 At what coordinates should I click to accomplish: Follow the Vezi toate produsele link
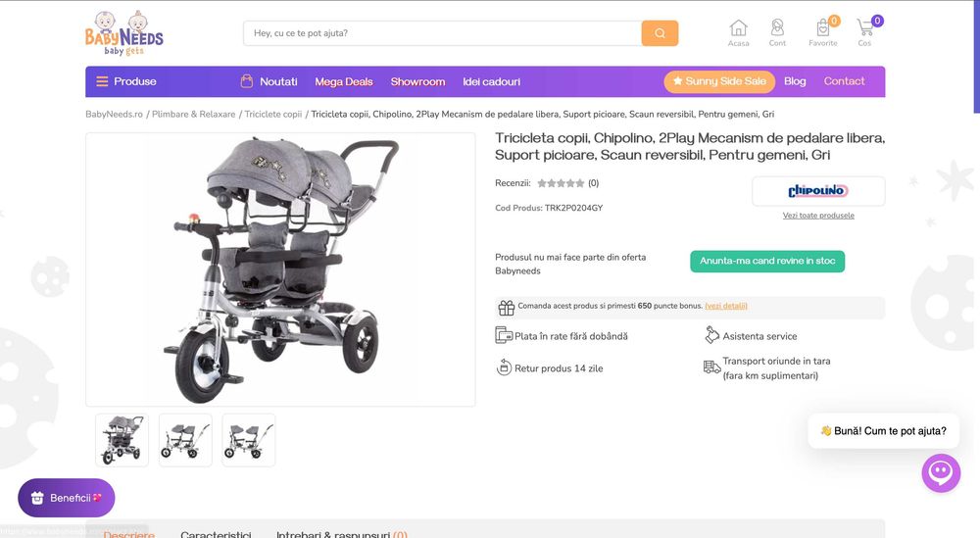tap(818, 216)
